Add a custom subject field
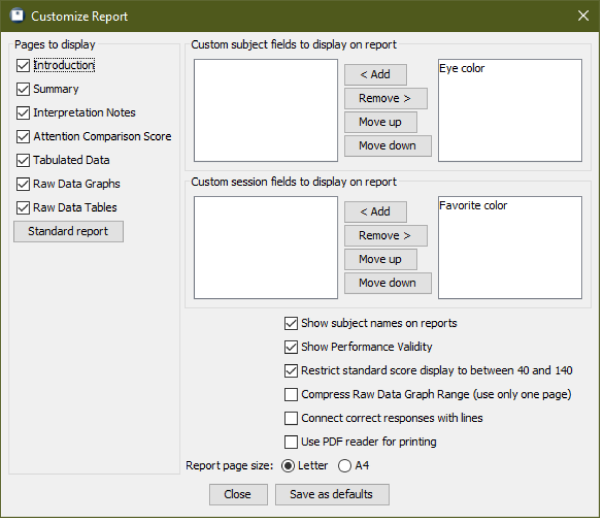Screen dimensions: 600x518 tap(375, 75)
